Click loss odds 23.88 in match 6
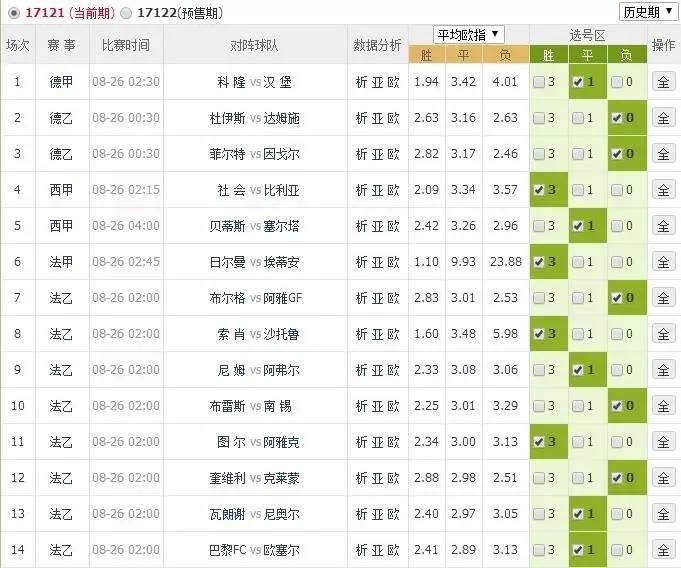The height and width of the screenshot is (568, 681). [506, 262]
